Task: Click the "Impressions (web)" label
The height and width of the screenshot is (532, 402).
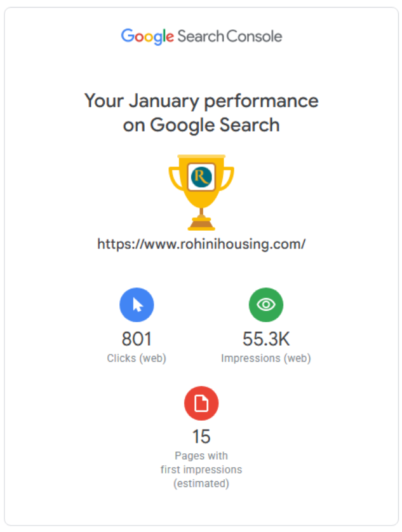Action: pos(265,358)
